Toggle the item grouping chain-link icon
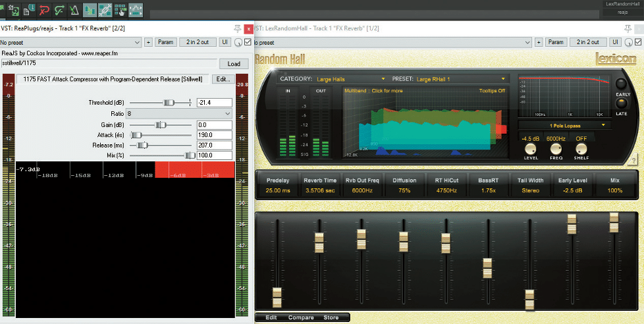 (x=105, y=11)
